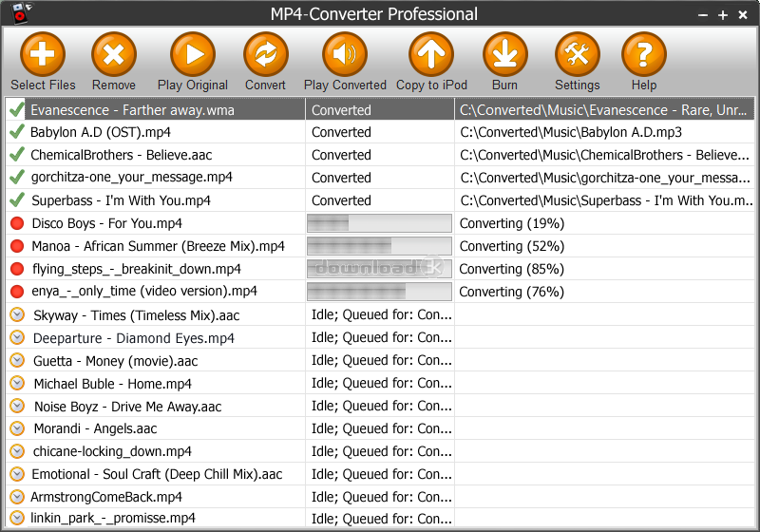Select file Manoa - African Summer (Breeze Mix).mp4
Viewport: 760px width, 532px height.
pos(158,246)
